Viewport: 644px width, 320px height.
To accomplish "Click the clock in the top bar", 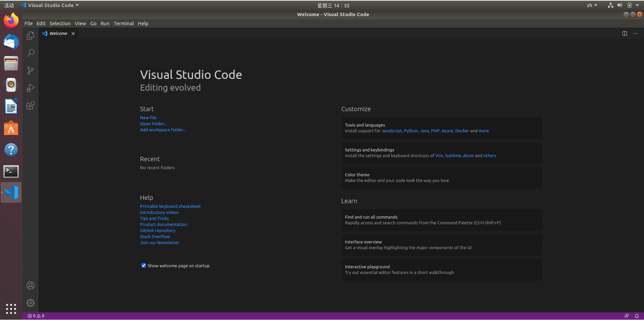I will click(333, 5).
